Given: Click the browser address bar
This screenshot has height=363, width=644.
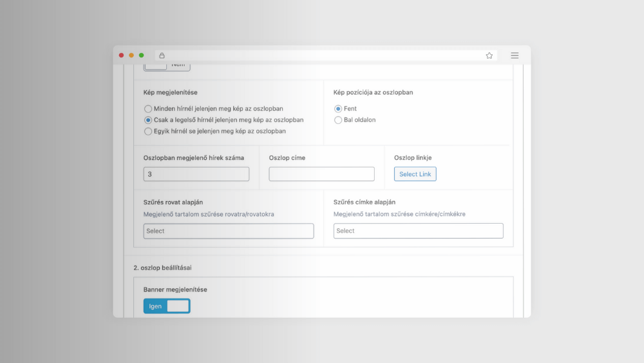Looking at the screenshot, I should pos(326,55).
